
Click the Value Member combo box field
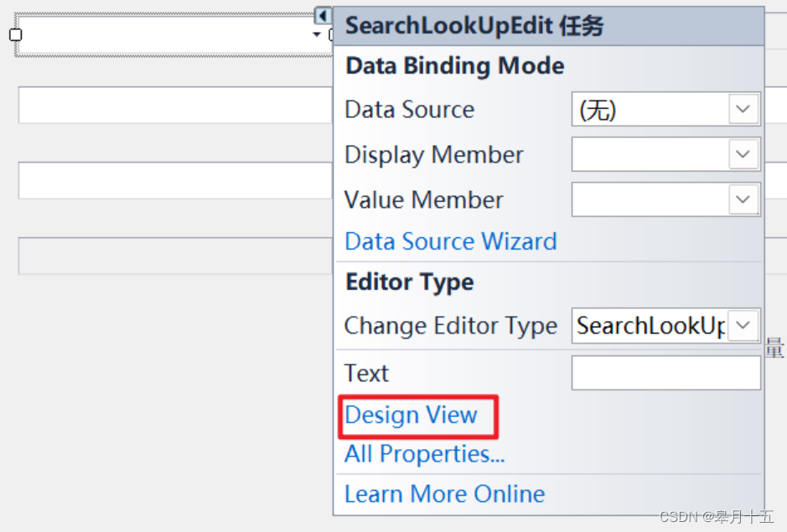click(x=650, y=199)
